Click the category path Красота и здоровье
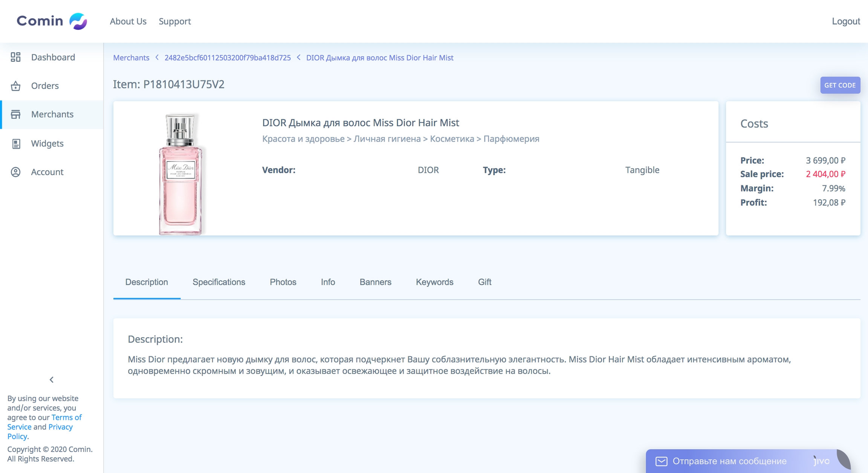868x473 pixels. click(x=401, y=139)
